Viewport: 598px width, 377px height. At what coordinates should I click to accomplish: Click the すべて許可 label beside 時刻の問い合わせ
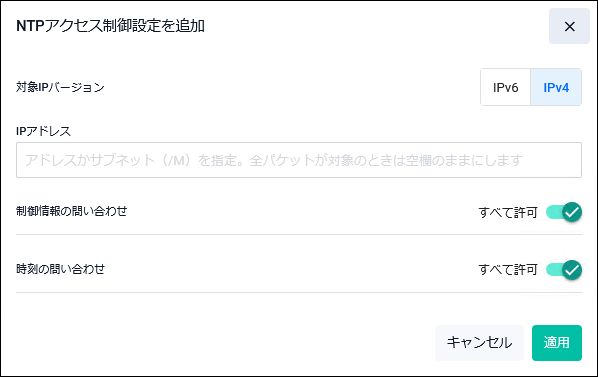(508, 270)
